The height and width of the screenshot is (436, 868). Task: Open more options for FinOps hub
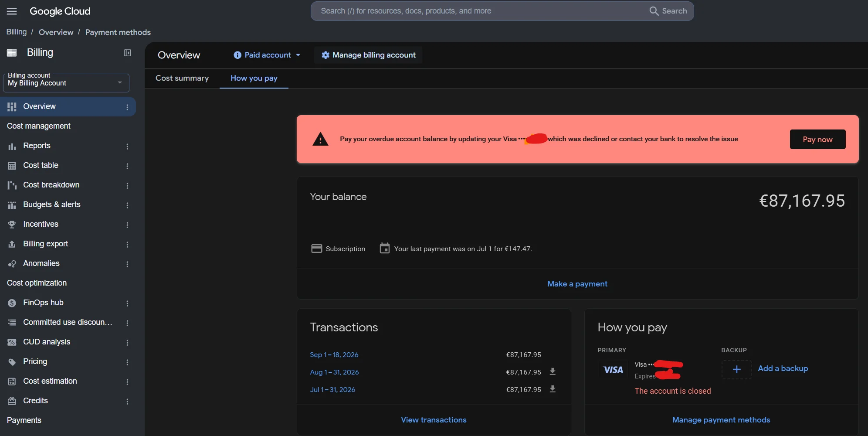[127, 303]
